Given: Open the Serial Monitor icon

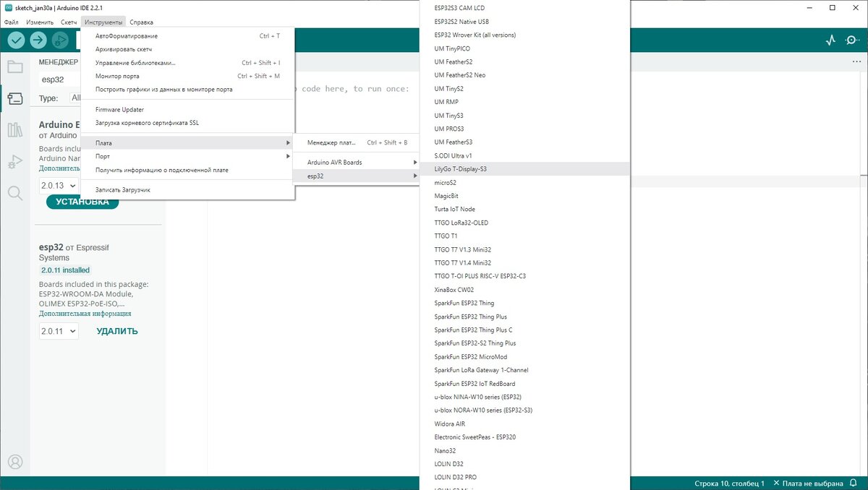Looking at the screenshot, I should pos(852,40).
